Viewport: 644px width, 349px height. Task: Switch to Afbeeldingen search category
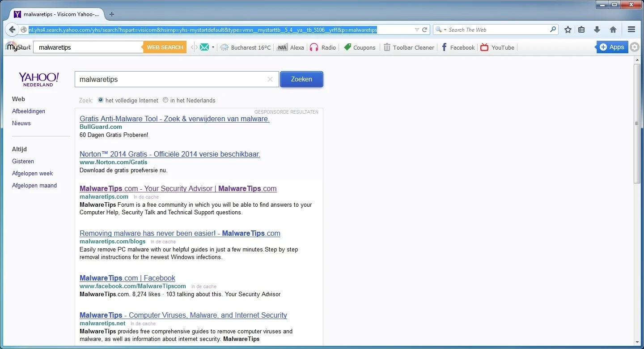pos(29,111)
